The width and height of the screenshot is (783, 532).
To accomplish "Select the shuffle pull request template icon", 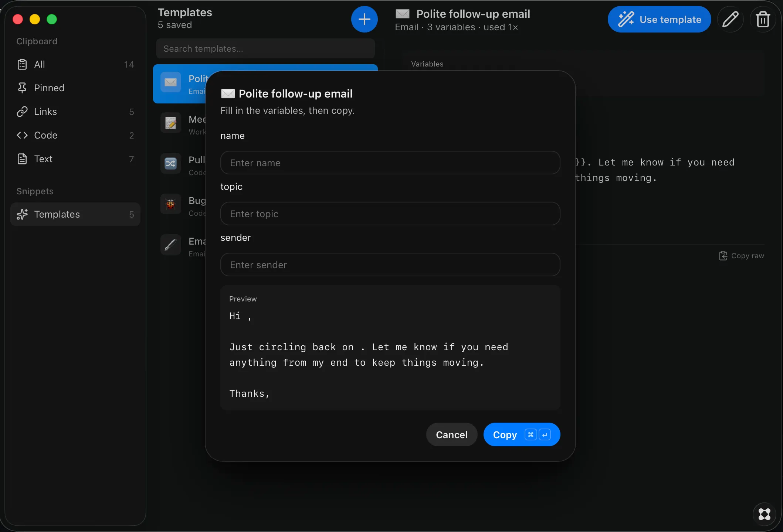I will tap(170, 163).
